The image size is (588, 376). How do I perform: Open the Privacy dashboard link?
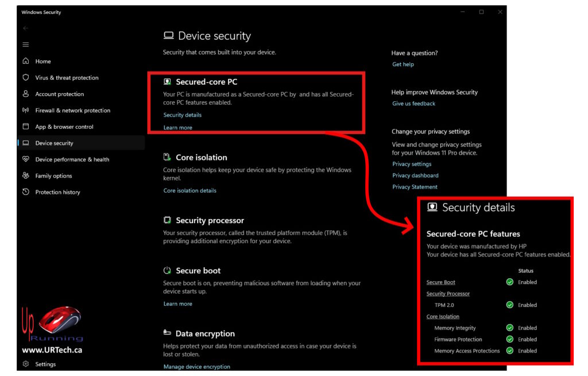[x=415, y=175]
